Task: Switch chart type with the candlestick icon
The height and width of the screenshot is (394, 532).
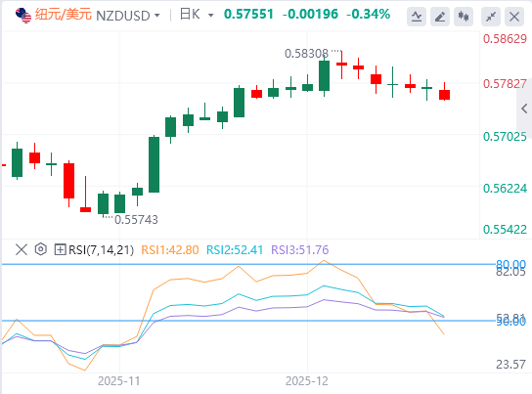Action: click(x=464, y=17)
